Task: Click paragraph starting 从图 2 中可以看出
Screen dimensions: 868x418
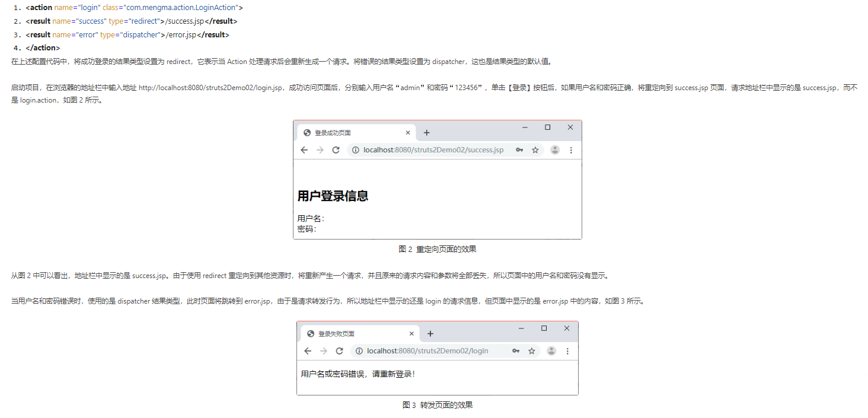Action: [309, 276]
